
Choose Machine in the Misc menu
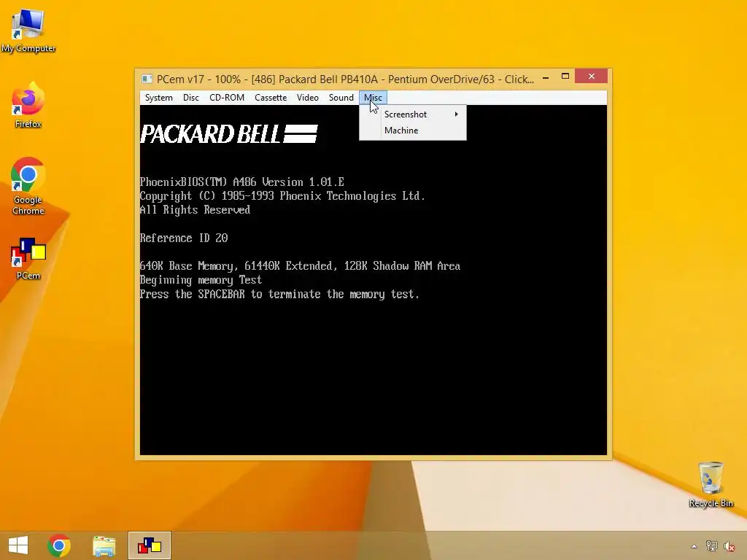[x=413, y=131]
